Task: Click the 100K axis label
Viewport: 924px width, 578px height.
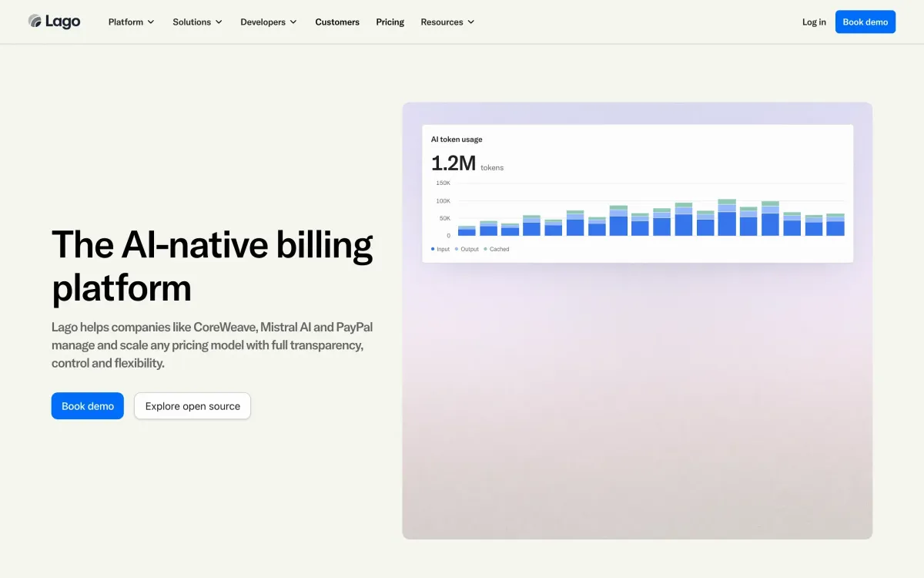Action: coord(444,201)
